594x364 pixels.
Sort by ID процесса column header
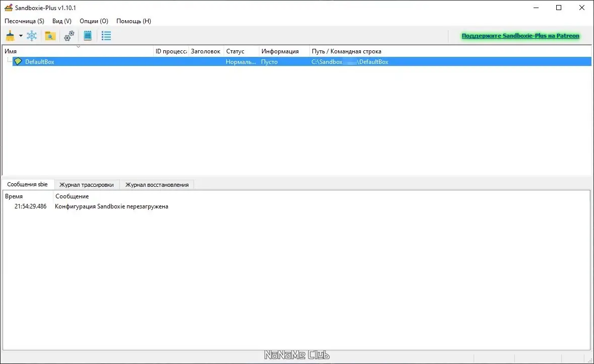coord(171,51)
